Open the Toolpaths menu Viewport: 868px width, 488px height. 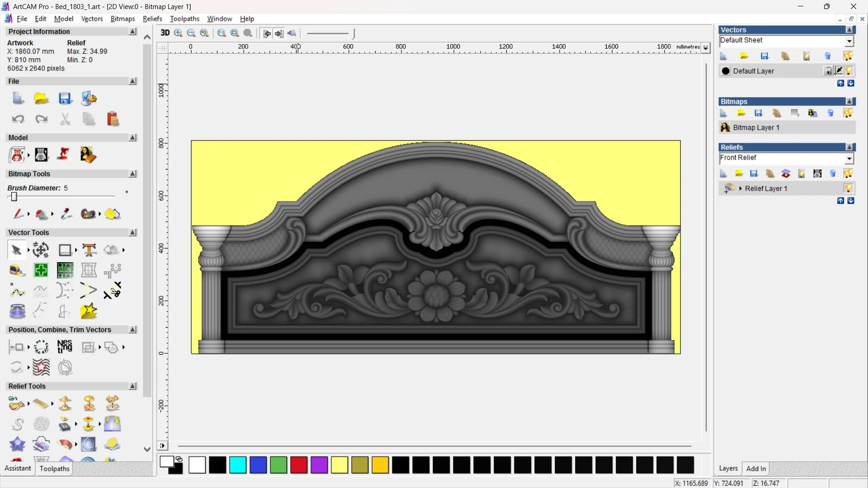coord(184,19)
